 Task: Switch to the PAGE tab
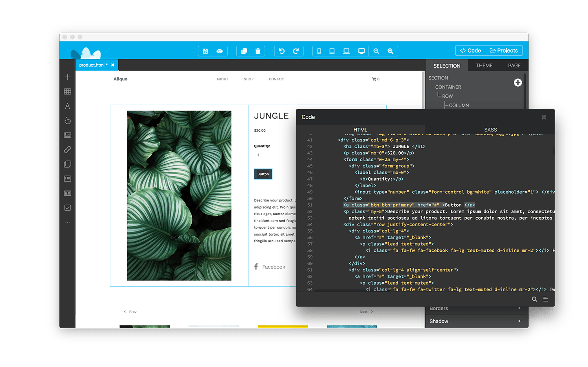pos(514,65)
